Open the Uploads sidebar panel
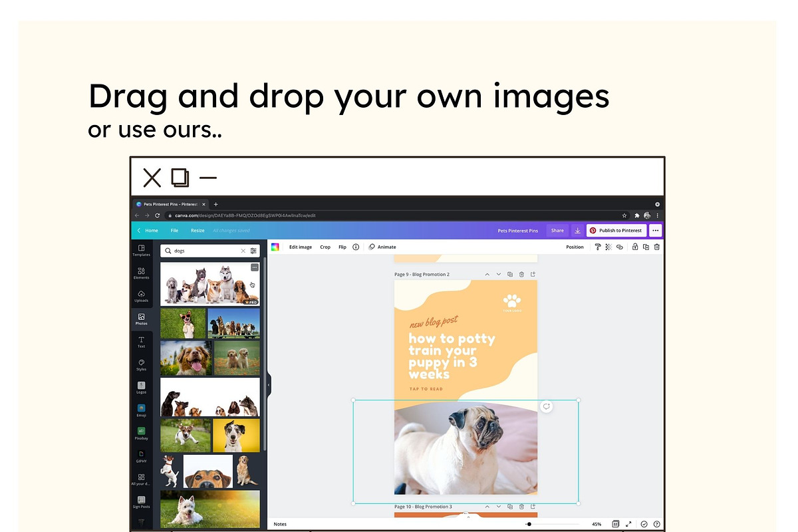The image size is (798, 532). click(x=141, y=295)
